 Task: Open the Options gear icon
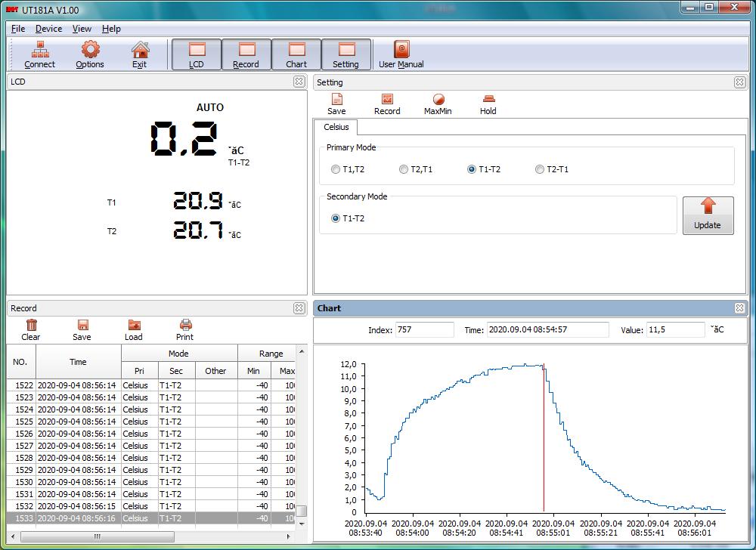click(90, 54)
